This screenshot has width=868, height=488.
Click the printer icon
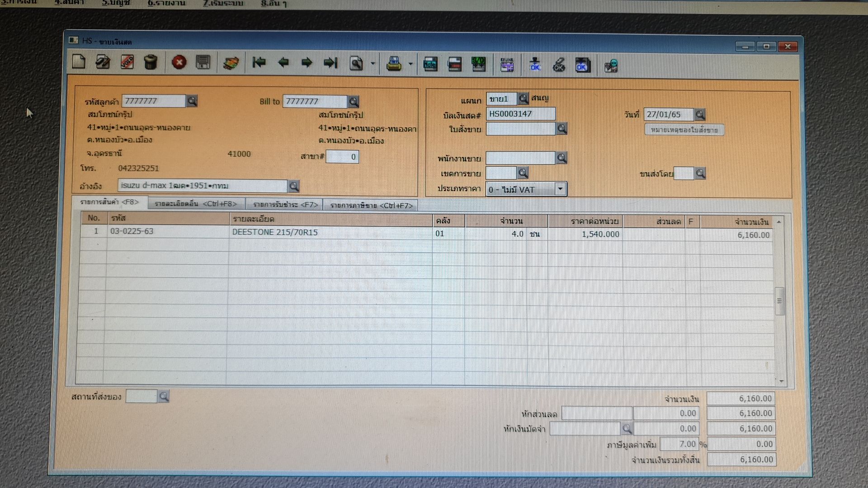click(394, 64)
